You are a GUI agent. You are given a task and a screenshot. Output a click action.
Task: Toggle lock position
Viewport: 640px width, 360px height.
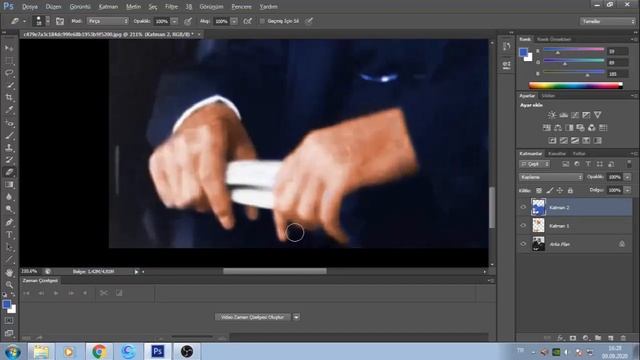(x=560, y=190)
